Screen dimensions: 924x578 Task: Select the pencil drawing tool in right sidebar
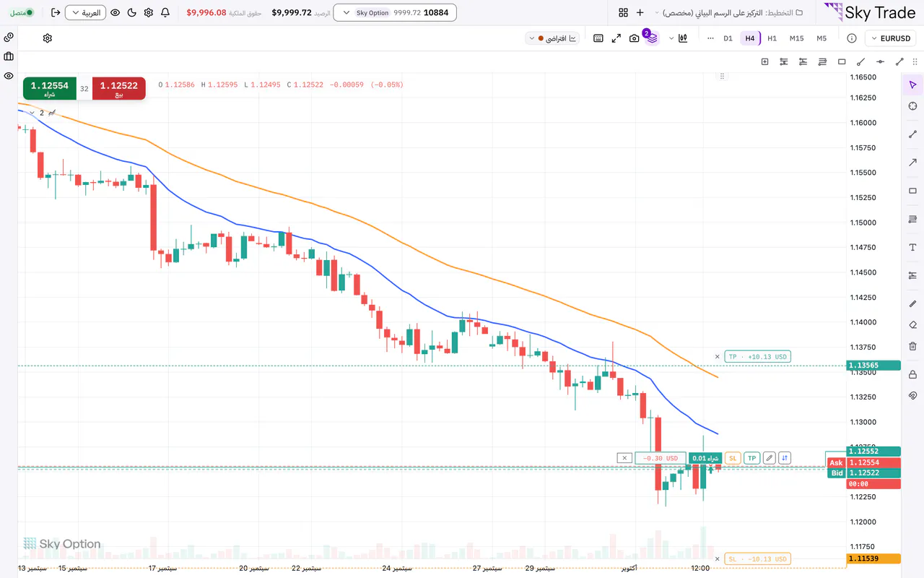click(x=912, y=303)
